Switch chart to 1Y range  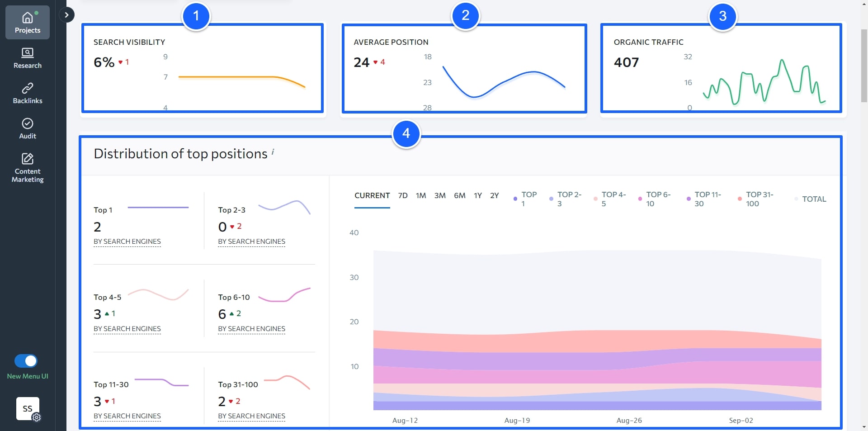point(478,195)
